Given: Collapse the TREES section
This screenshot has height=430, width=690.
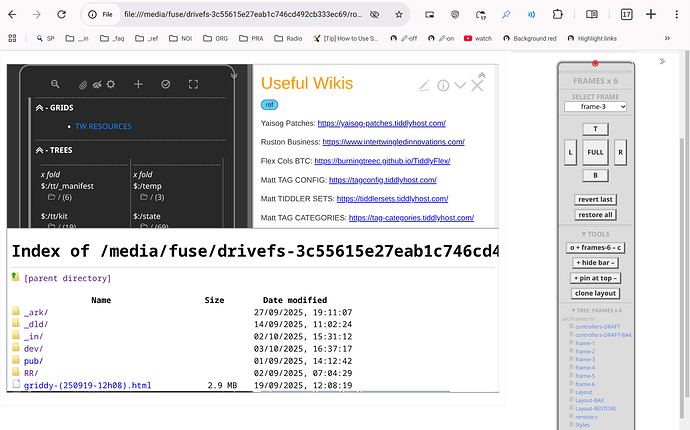Looking at the screenshot, I should click(40, 150).
